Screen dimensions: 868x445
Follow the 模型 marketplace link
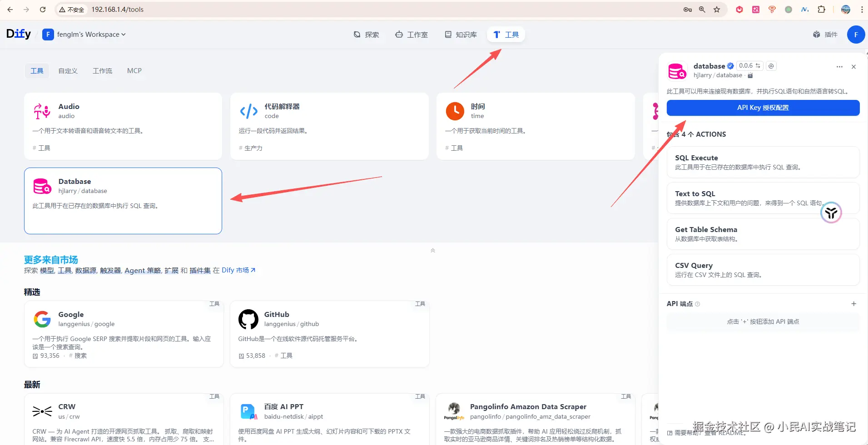(x=47, y=270)
